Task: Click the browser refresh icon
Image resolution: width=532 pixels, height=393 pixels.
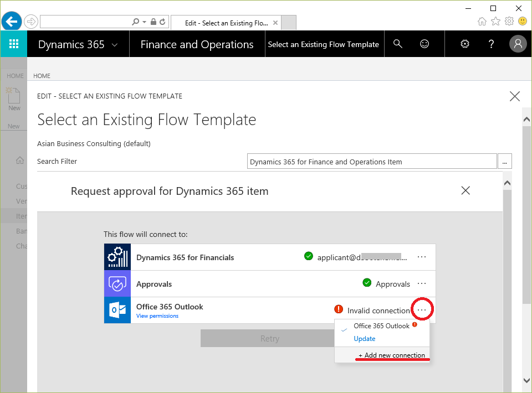Action: [162, 22]
